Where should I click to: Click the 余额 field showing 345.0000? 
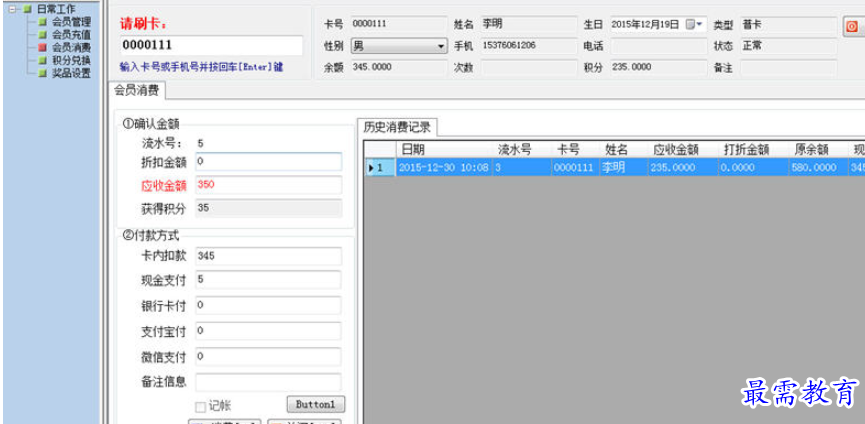point(398,68)
